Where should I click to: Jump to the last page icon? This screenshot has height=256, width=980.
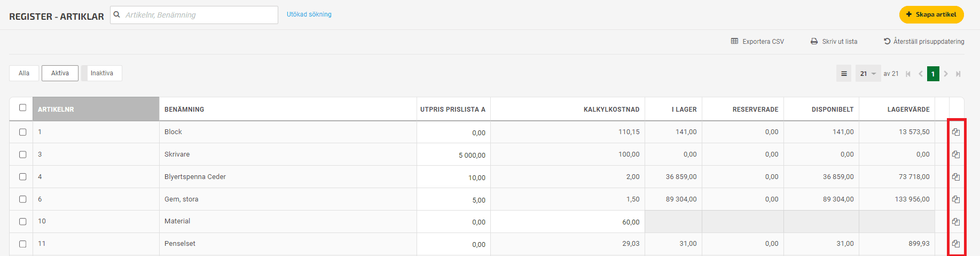[x=958, y=74]
